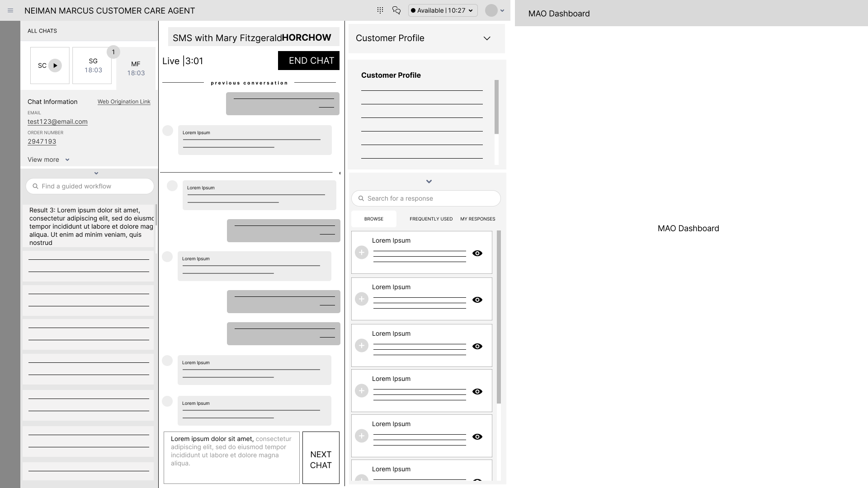Open the Web Origination Link

pyautogui.click(x=124, y=102)
